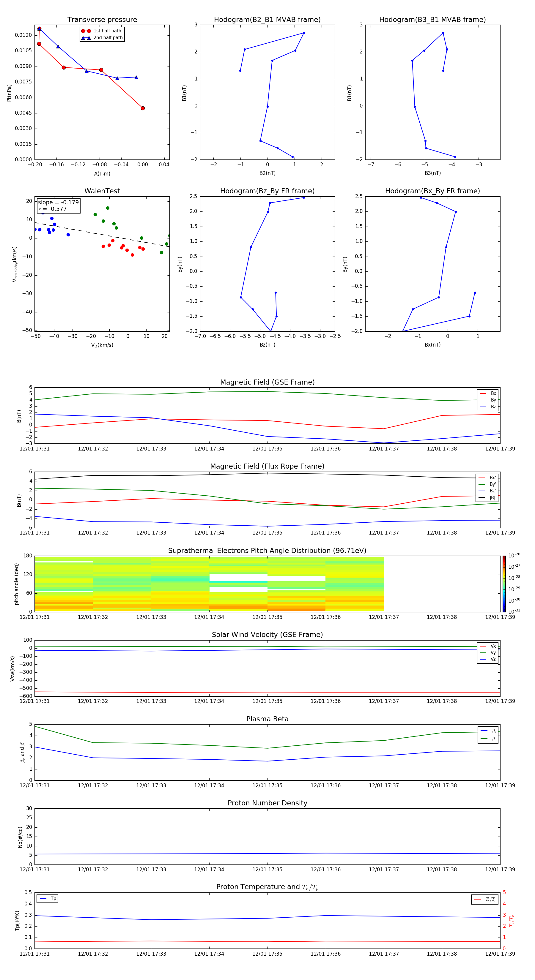
Task: Click the "Solar Wind Velocity (GSE Frame)" title
Action: point(267,635)
